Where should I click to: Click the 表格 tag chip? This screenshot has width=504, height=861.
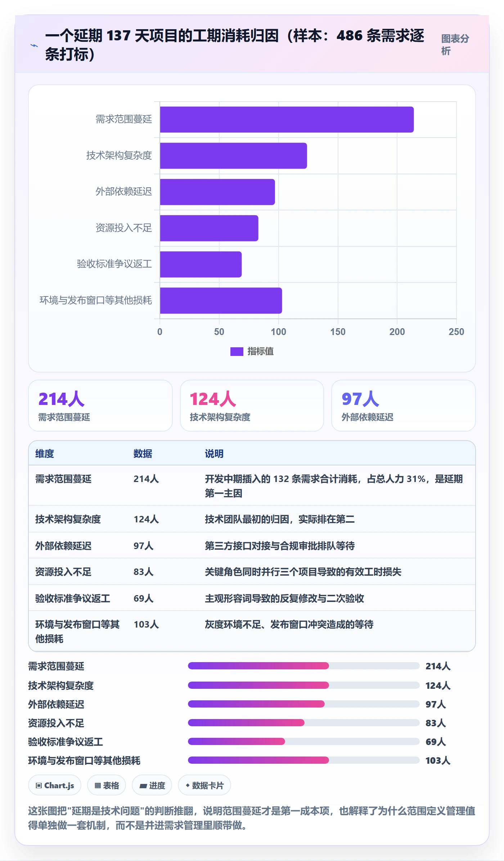tap(107, 785)
